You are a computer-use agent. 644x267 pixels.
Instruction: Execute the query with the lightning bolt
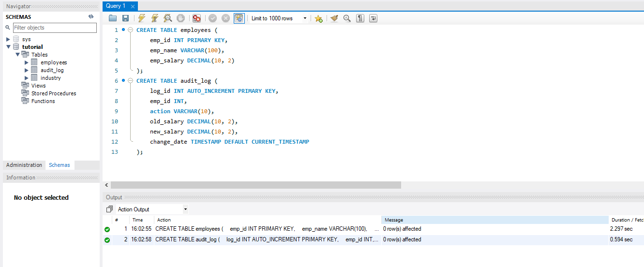point(142,18)
